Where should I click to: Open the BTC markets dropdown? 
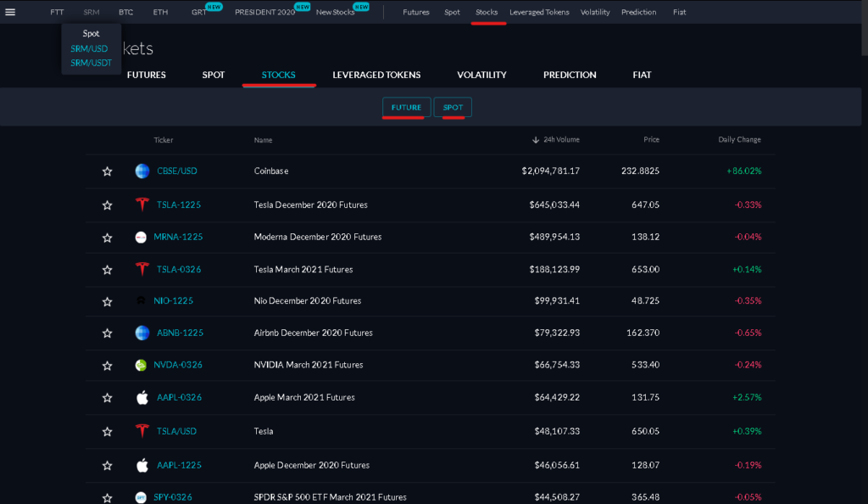pyautogui.click(x=125, y=12)
